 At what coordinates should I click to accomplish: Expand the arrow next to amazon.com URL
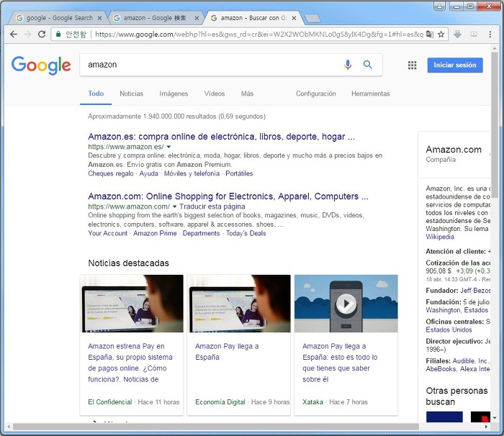(174, 206)
